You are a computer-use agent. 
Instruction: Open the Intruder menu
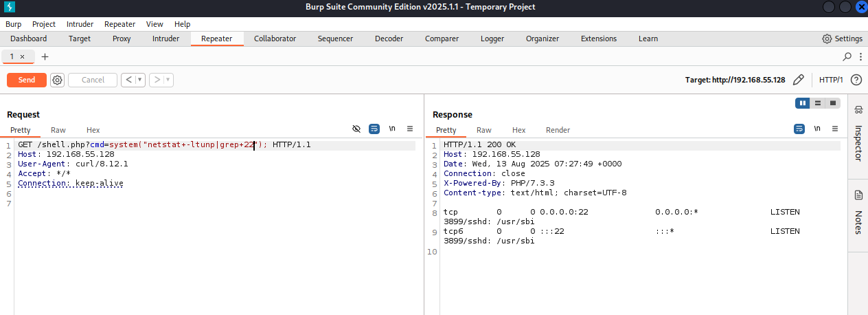(80, 24)
